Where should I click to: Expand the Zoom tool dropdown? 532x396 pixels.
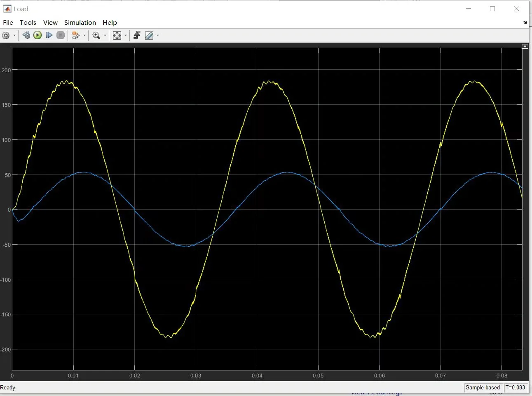(105, 35)
